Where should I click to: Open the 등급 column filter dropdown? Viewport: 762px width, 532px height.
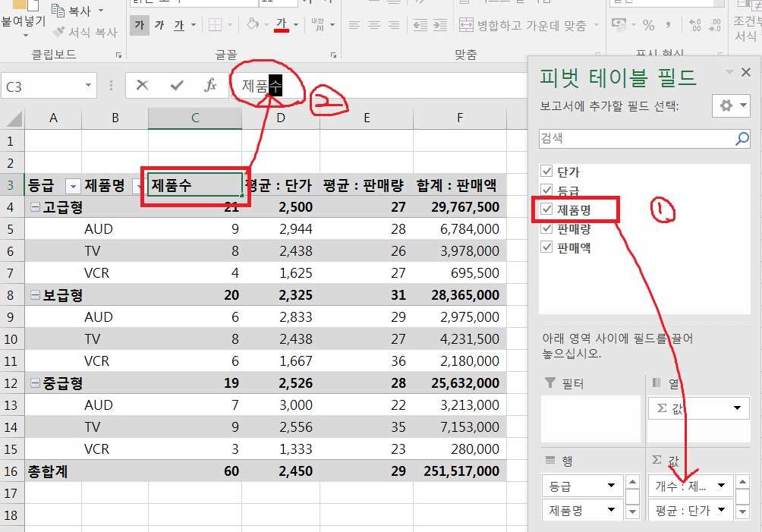tap(73, 186)
